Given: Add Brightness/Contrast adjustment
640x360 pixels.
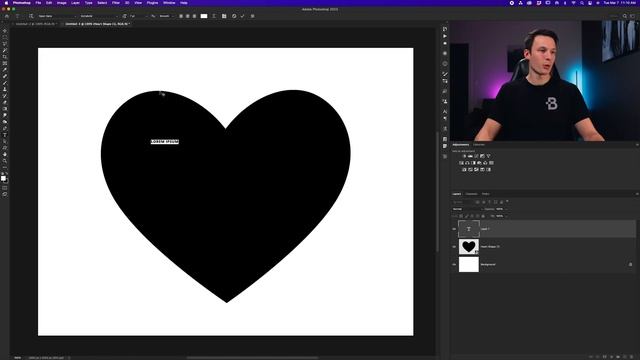Looking at the screenshot, I should (464, 156).
